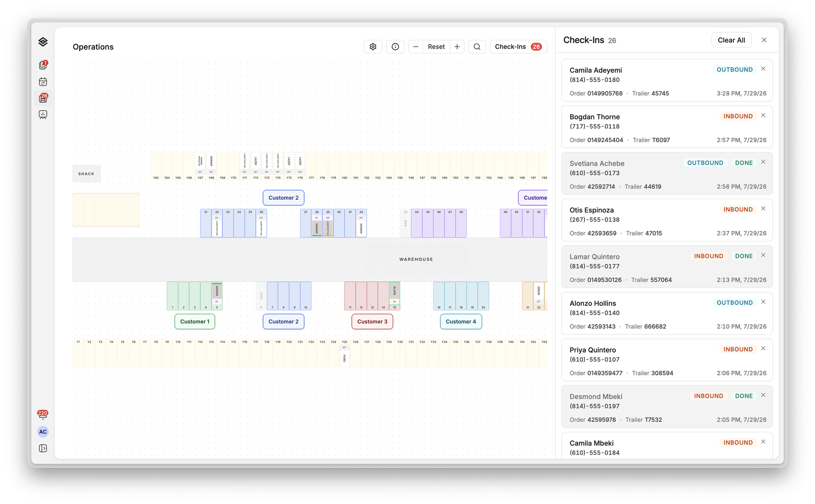Collapse the sidebar panel toggle icon
This screenshot has height=504, width=815.
pyautogui.click(x=43, y=448)
